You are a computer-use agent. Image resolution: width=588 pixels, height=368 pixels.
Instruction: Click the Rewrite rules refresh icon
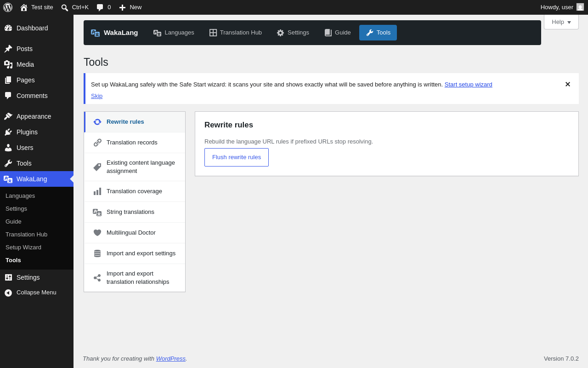(x=97, y=122)
